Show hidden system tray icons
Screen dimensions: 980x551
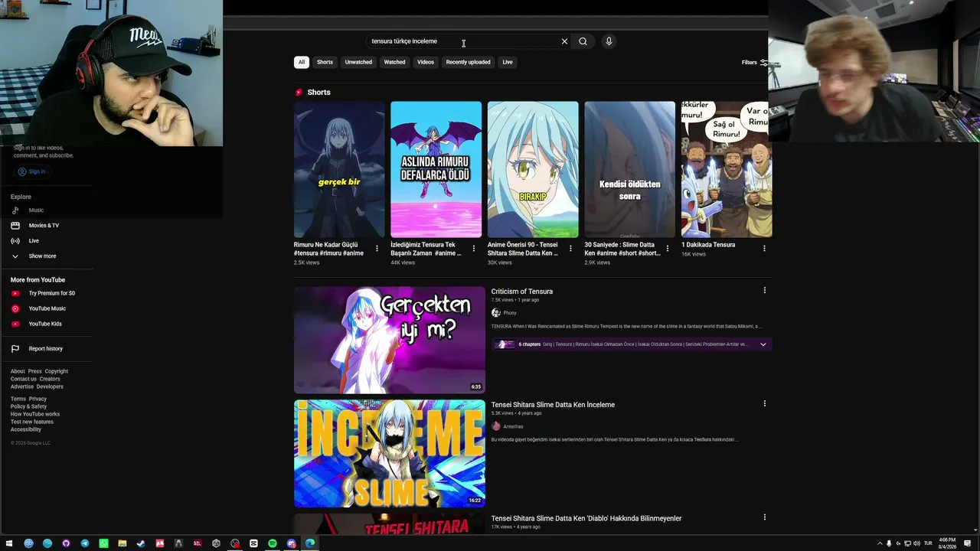(880, 543)
